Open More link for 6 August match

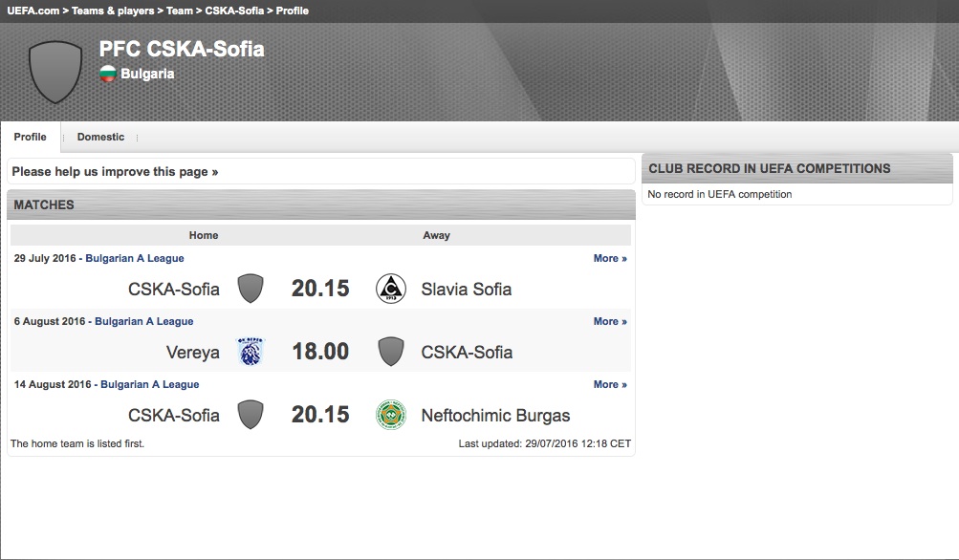[610, 321]
